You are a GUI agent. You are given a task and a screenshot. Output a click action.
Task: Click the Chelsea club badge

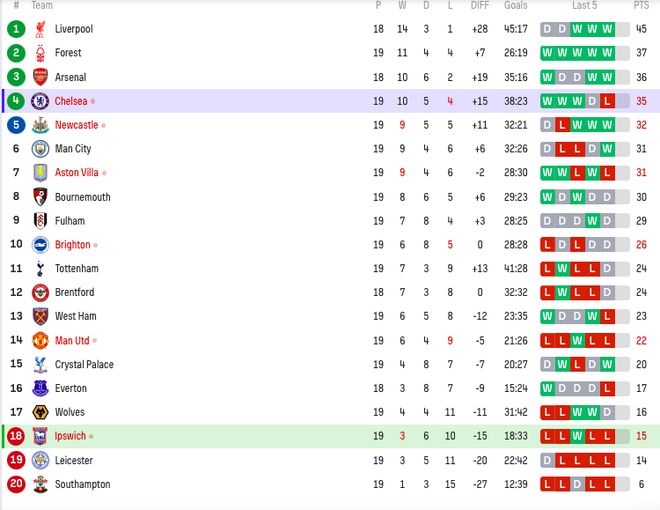40,101
